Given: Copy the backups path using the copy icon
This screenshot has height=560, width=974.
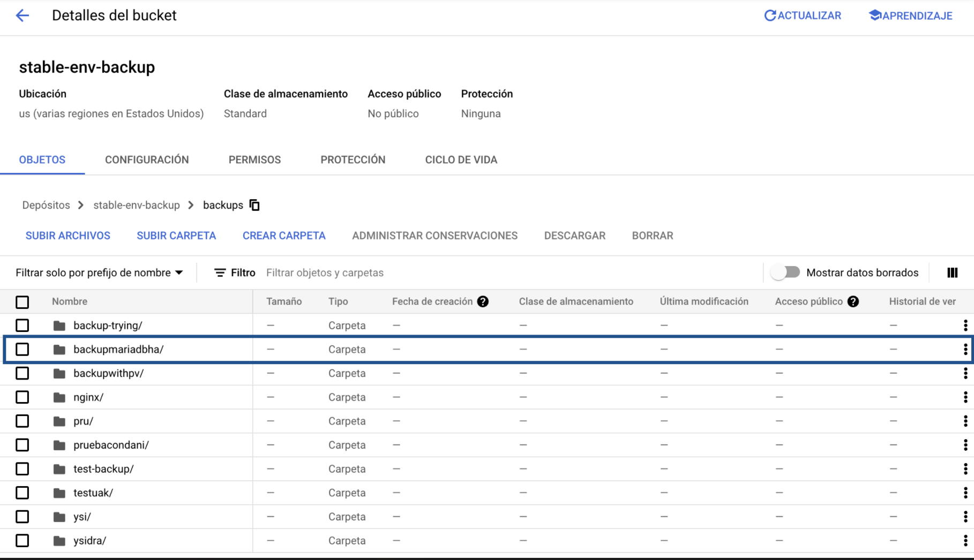Looking at the screenshot, I should (254, 205).
